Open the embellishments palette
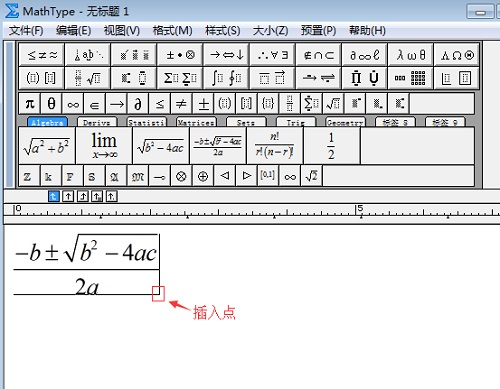Image resolution: width=500 pixels, height=389 pixels. point(134,55)
